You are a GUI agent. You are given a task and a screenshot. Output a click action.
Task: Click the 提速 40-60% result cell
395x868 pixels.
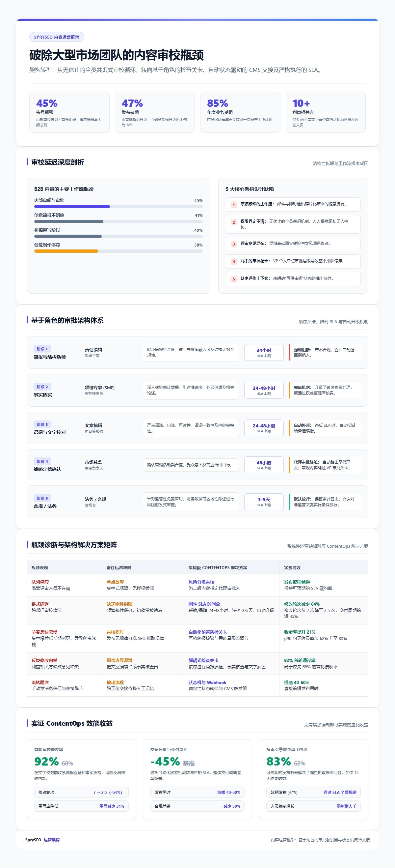[x=324, y=685]
